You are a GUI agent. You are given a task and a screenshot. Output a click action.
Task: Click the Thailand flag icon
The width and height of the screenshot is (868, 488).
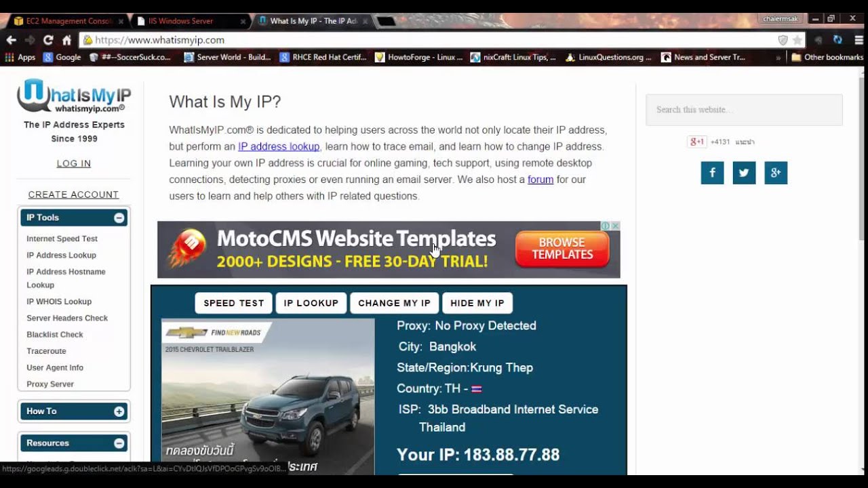(477, 389)
